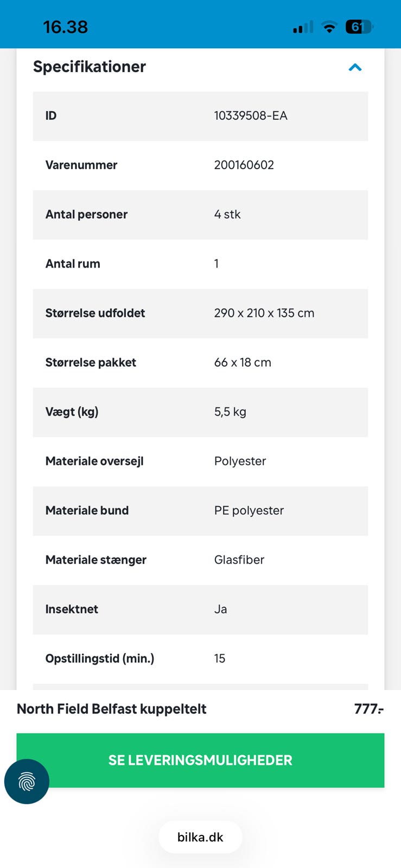Collapse the Specifikationer section chevron

click(x=355, y=67)
